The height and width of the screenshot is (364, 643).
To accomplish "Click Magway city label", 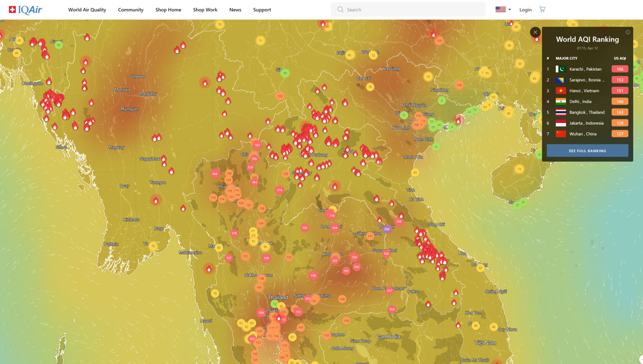I will pyautogui.click(x=116, y=147).
